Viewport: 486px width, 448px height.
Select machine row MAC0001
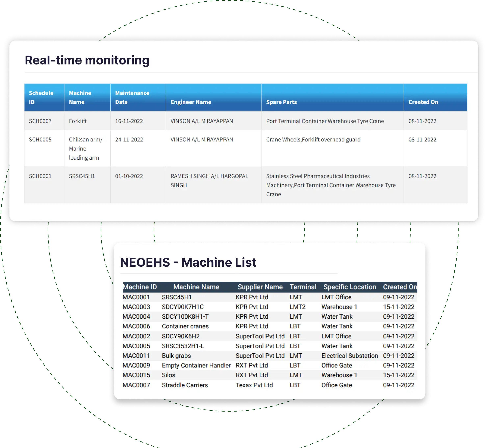(270, 297)
